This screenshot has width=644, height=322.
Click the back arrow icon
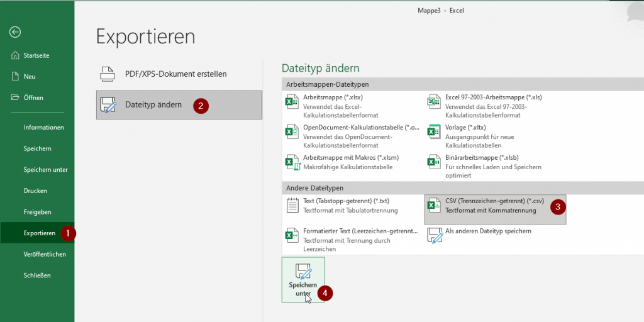coord(16,32)
